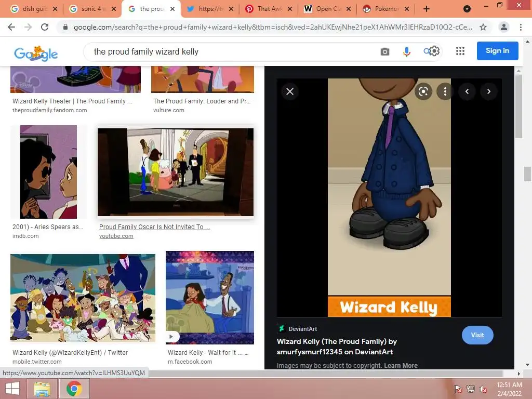The height and width of the screenshot is (399, 532).
Task: Click the page vertical scrollbar thumb
Action: point(528,174)
